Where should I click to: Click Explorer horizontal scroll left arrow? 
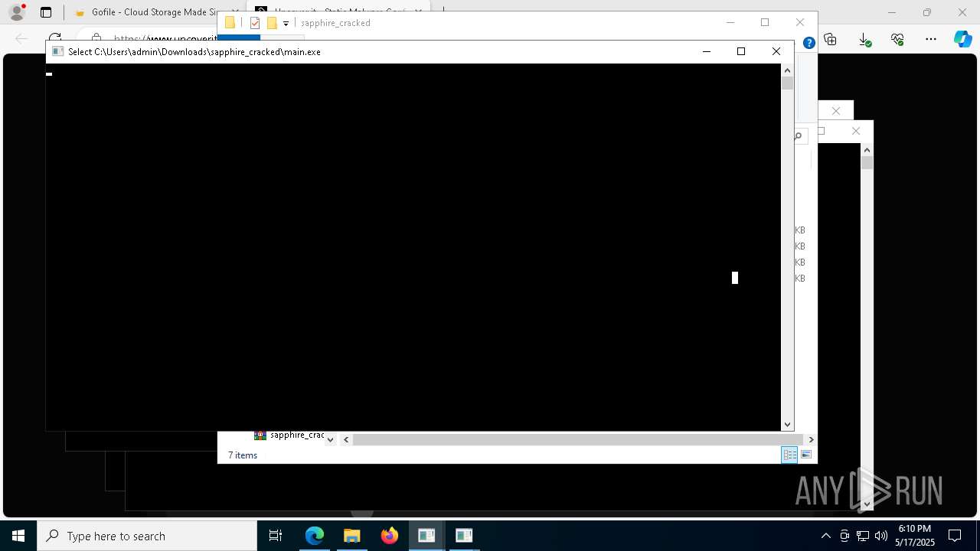[x=346, y=439]
